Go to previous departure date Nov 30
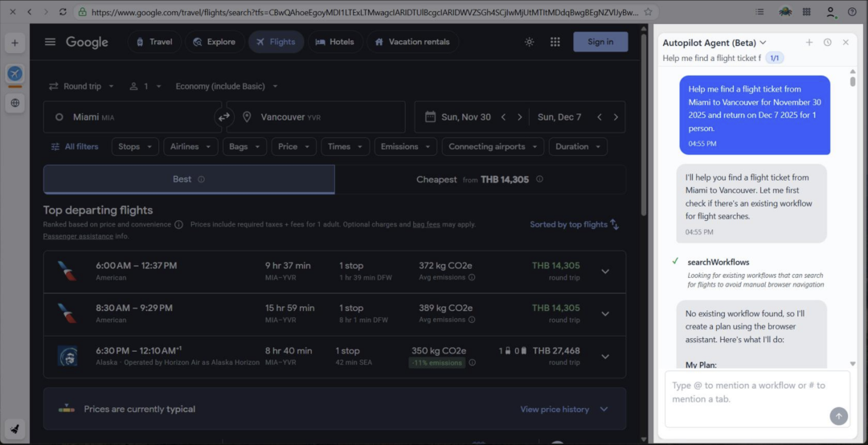Viewport: 868px width, 445px height. (503, 116)
